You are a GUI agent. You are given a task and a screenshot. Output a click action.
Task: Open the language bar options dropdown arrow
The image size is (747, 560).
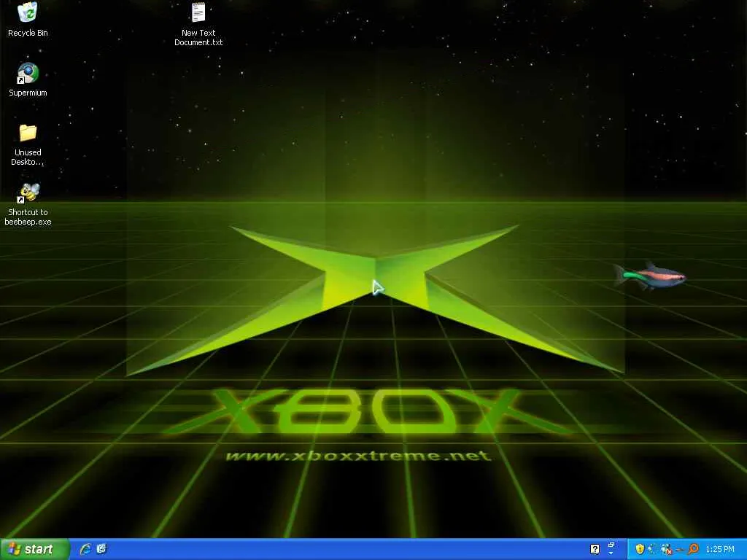pos(611,553)
